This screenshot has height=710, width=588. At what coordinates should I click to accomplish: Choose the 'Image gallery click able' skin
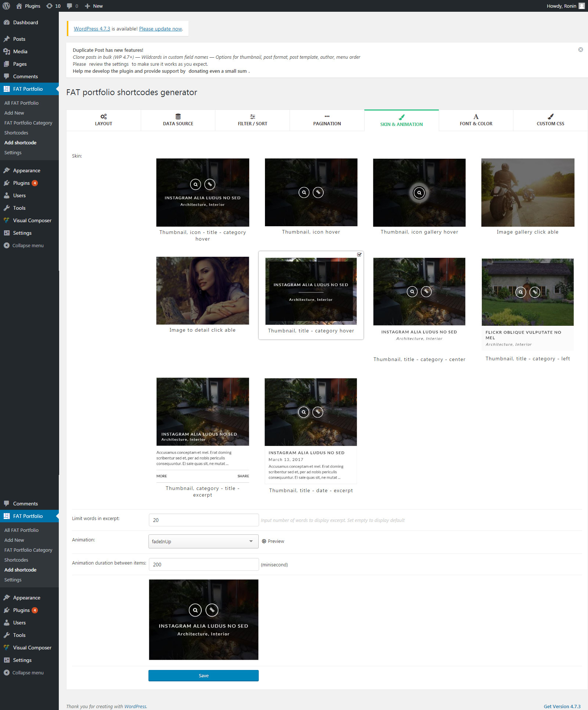(528, 192)
